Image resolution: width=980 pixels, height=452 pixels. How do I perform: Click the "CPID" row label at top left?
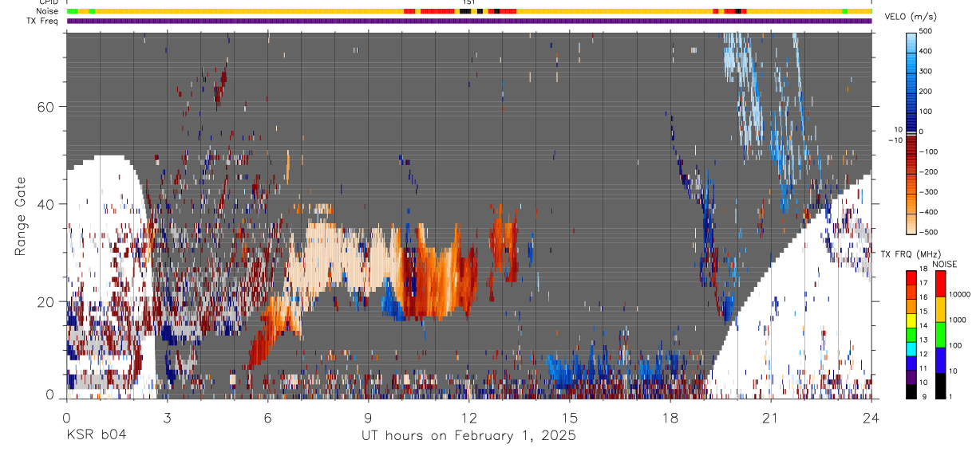point(49,2)
